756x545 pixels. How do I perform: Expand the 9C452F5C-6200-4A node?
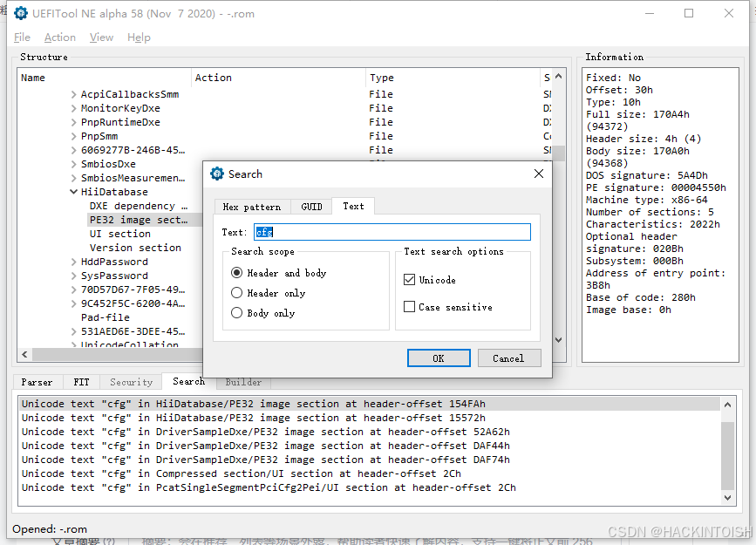tap(74, 303)
